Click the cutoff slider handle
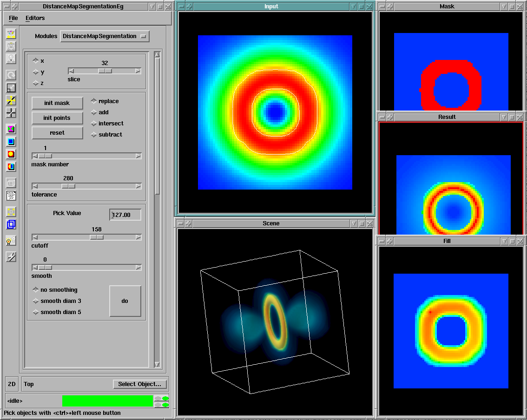527x420 pixels. click(97, 237)
